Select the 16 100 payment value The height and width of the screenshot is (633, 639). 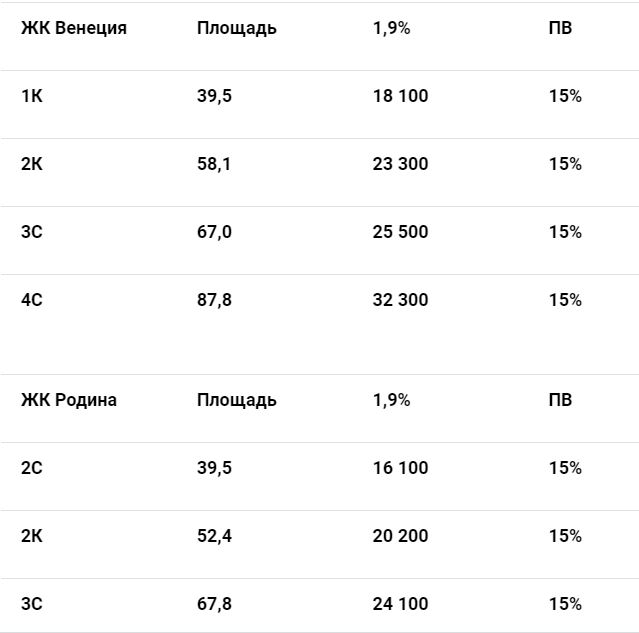pos(400,468)
